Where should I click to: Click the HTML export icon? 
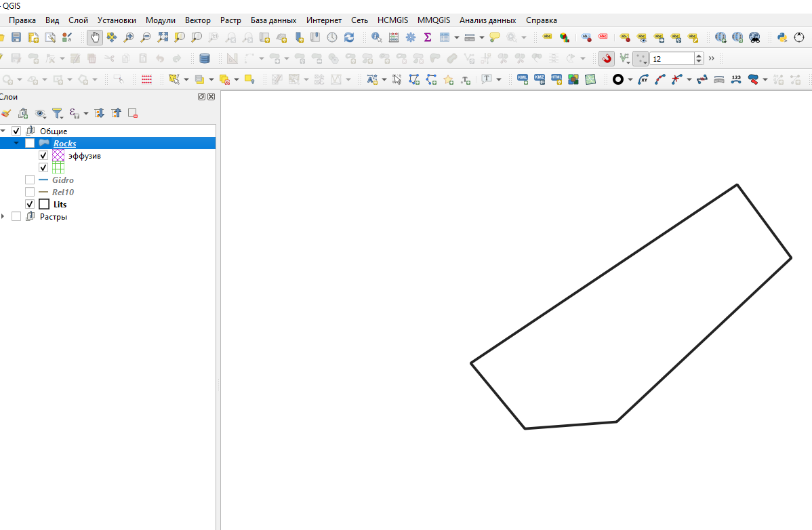coord(556,79)
